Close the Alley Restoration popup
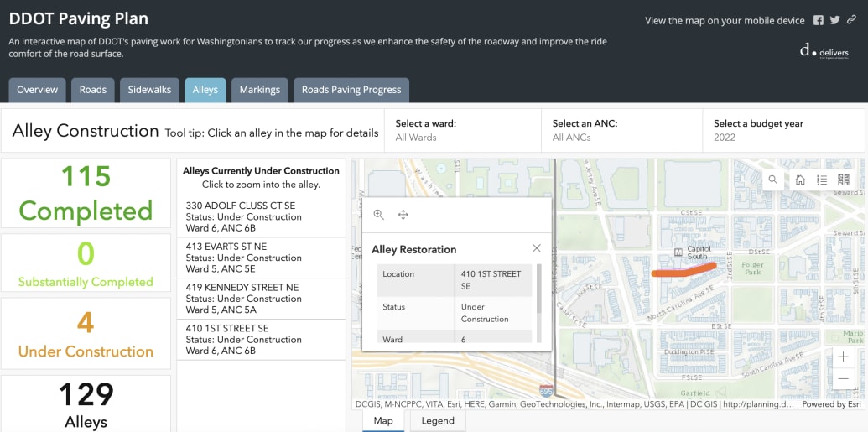The width and height of the screenshot is (868, 432). pos(537,248)
